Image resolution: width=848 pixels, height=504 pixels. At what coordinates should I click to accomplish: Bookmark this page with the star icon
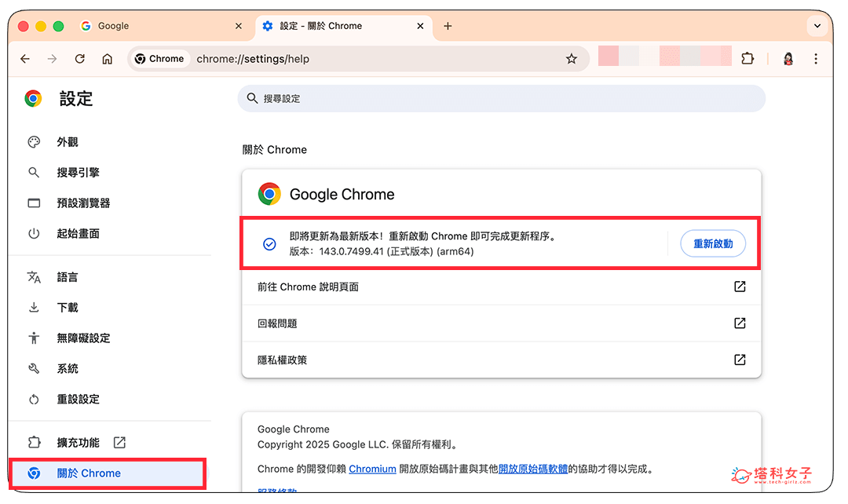572,58
